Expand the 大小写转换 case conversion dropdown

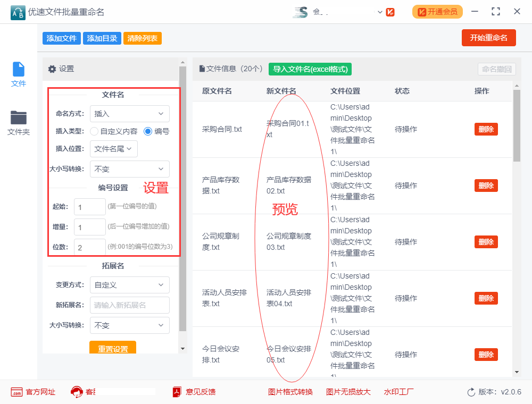129,169
